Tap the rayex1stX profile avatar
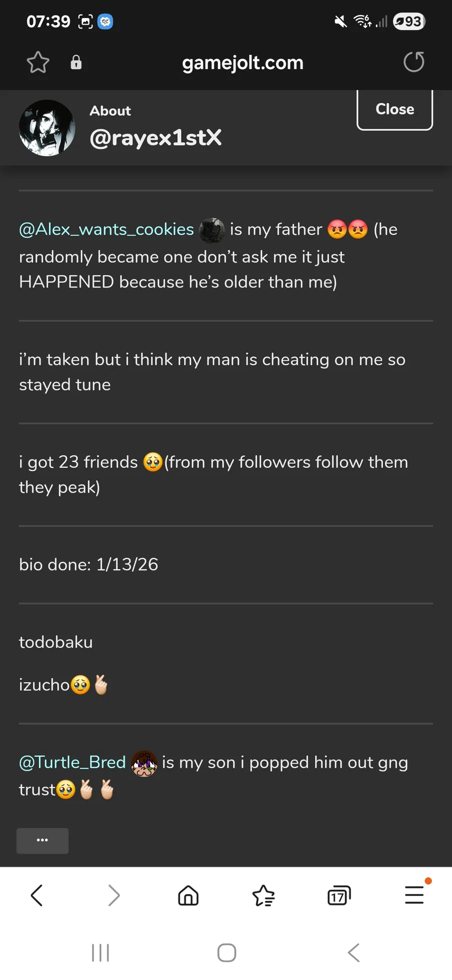 (47, 128)
